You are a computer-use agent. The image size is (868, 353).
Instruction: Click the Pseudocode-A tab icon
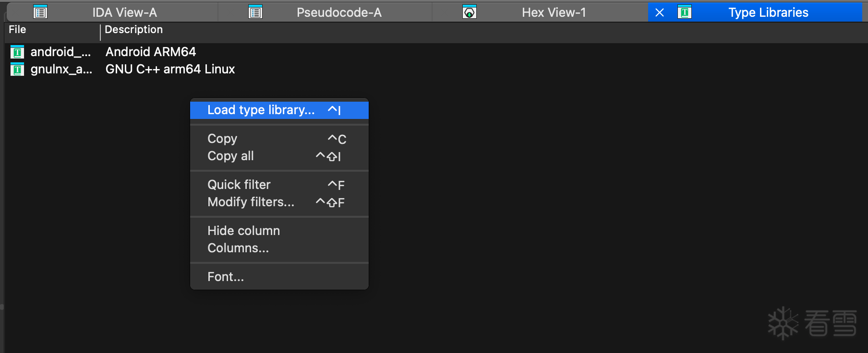click(255, 12)
